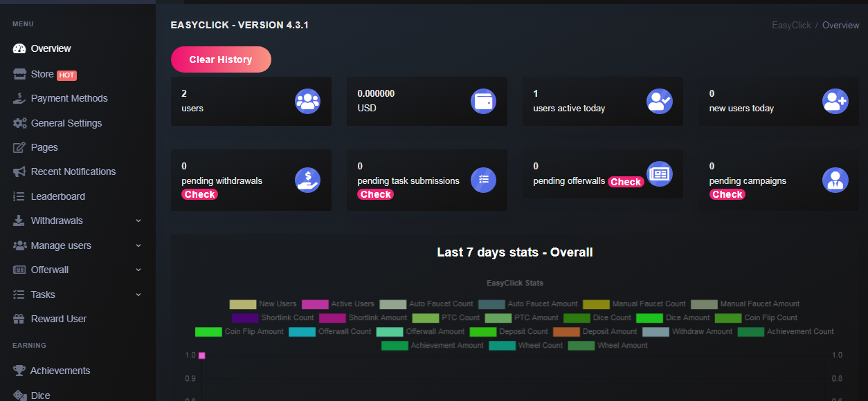Click the EasyClick breadcrumb link

pos(791,25)
